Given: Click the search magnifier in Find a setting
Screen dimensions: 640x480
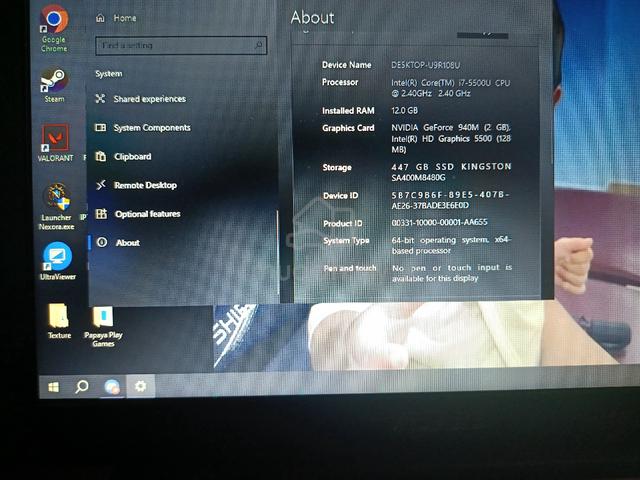Looking at the screenshot, I should pos(258,45).
